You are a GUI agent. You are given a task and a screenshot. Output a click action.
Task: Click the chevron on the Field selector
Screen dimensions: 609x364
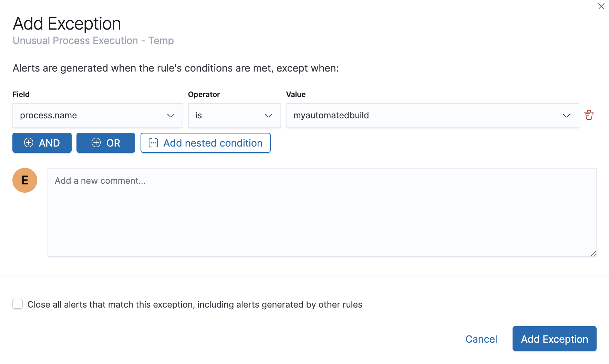point(171,116)
